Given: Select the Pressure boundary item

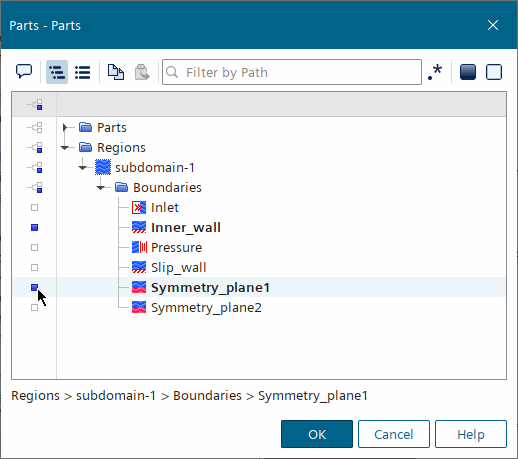Looking at the screenshot, I should [x=177, y=248].
